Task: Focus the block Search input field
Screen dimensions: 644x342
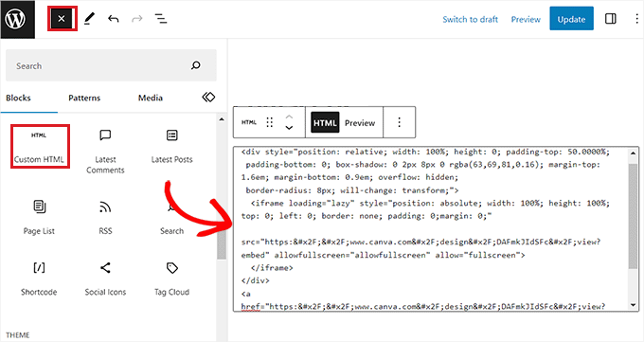Action: click(111, 65)
